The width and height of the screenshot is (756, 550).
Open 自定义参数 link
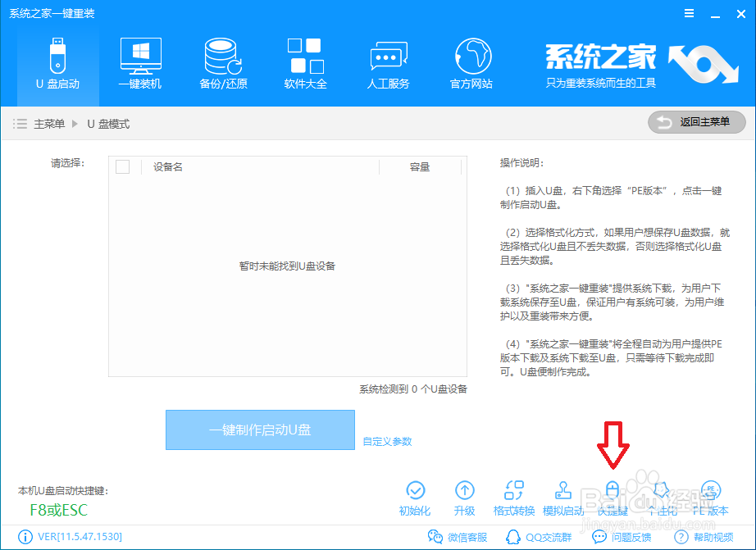point(387,442)
